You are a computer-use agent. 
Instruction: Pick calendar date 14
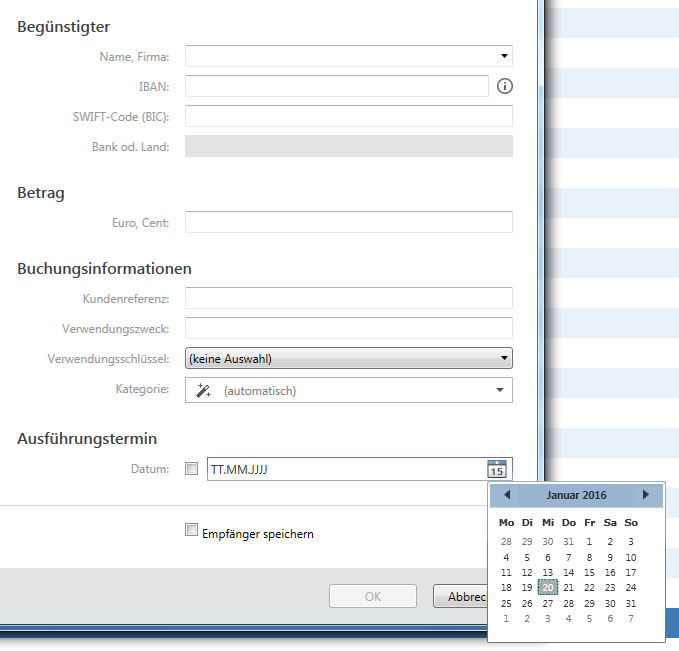tap(569, 573)
